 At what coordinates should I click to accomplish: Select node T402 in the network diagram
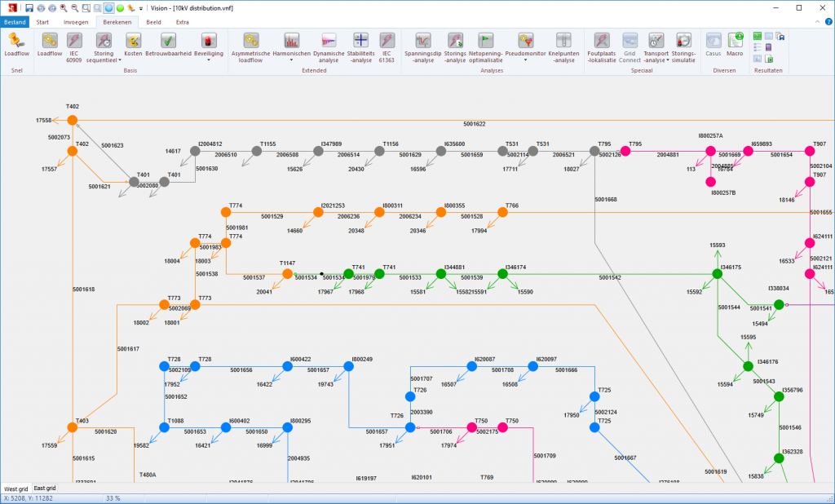73,119
